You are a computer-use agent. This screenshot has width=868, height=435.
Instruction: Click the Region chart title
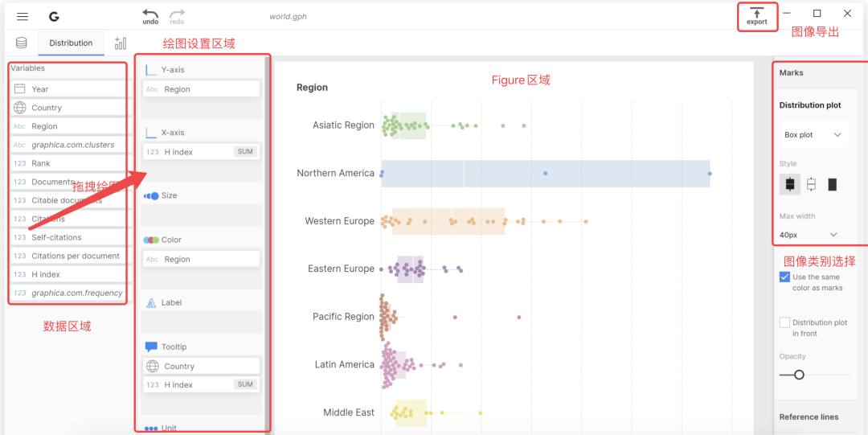point(312,88)
